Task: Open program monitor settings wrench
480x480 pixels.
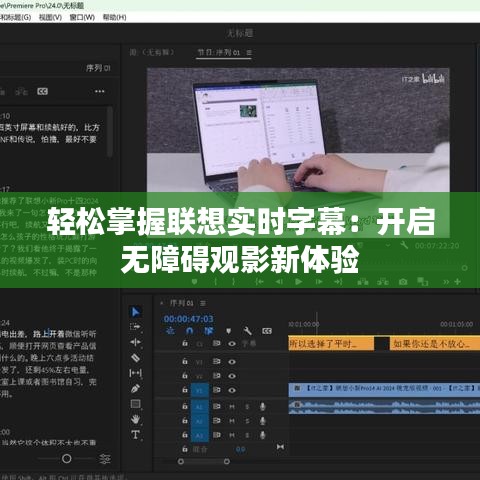Action: pos(404,245)
